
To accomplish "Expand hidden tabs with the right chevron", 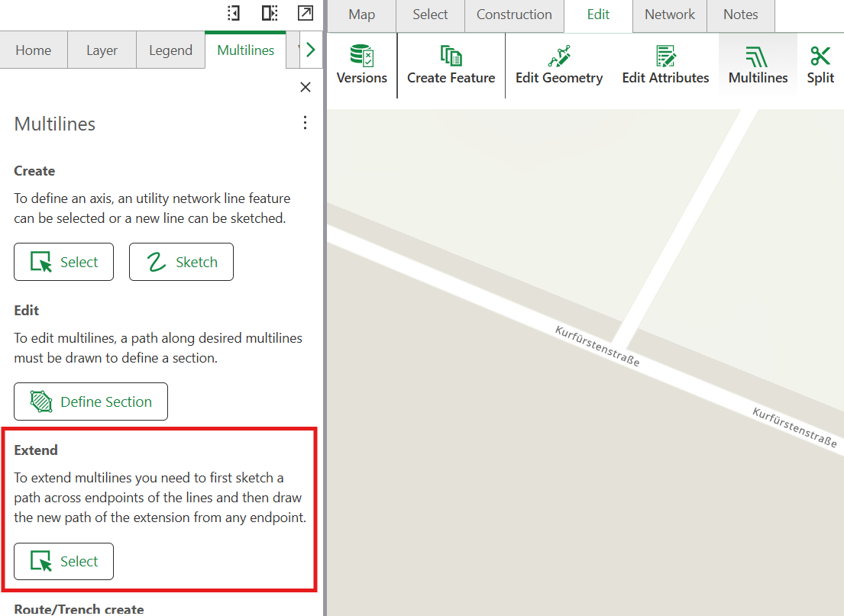I will click(311, 49).
